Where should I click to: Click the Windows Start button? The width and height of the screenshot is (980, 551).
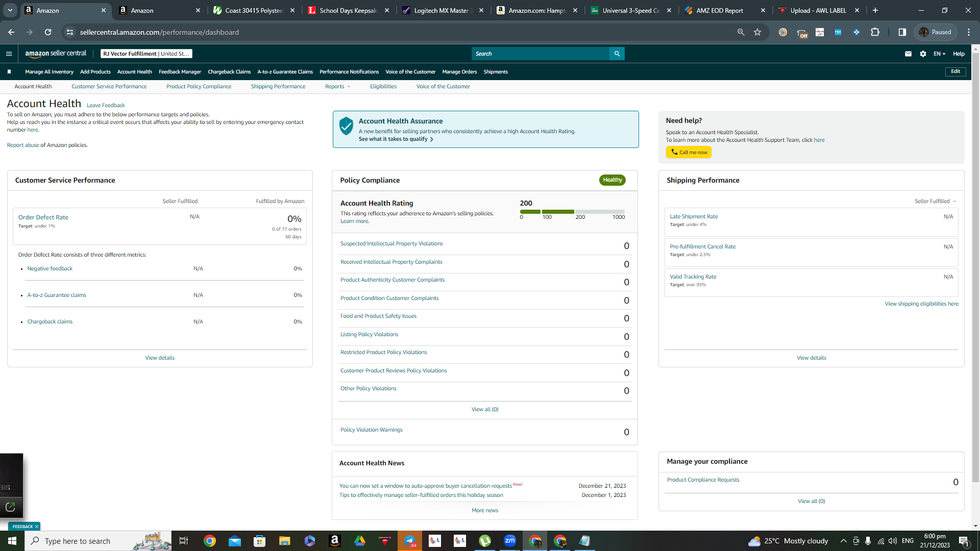pos(12,541)
